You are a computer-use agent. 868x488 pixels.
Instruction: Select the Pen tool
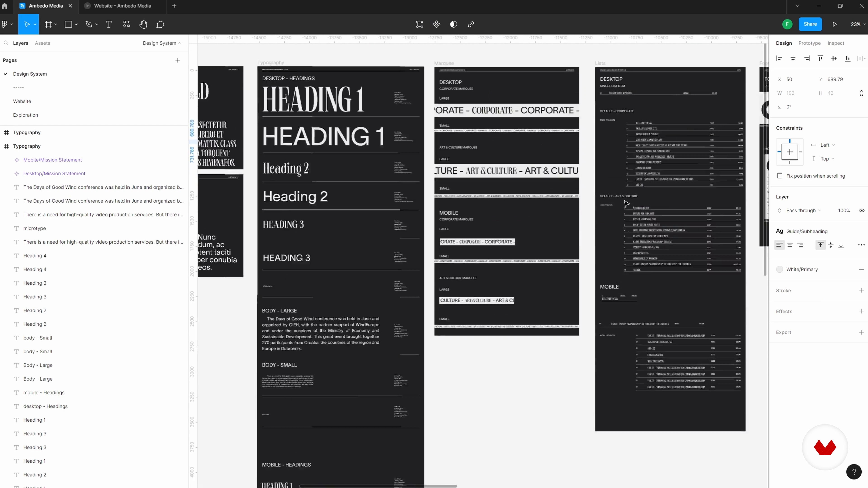(89, 24)
